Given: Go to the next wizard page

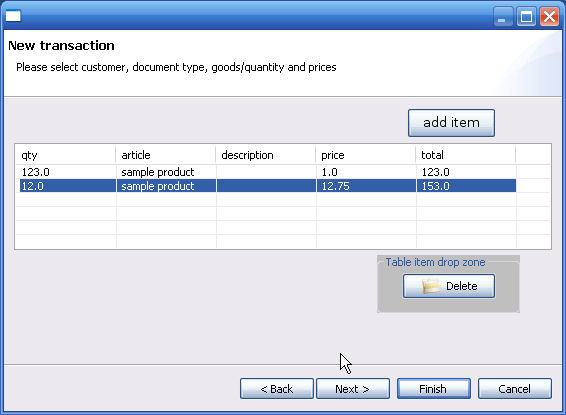Looking at the screenshot, I should tap(353, 389).
